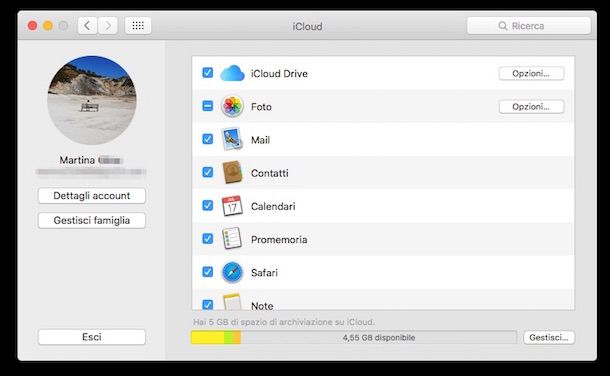Click the Note notepad icon
610x376 pixels.
232,302
